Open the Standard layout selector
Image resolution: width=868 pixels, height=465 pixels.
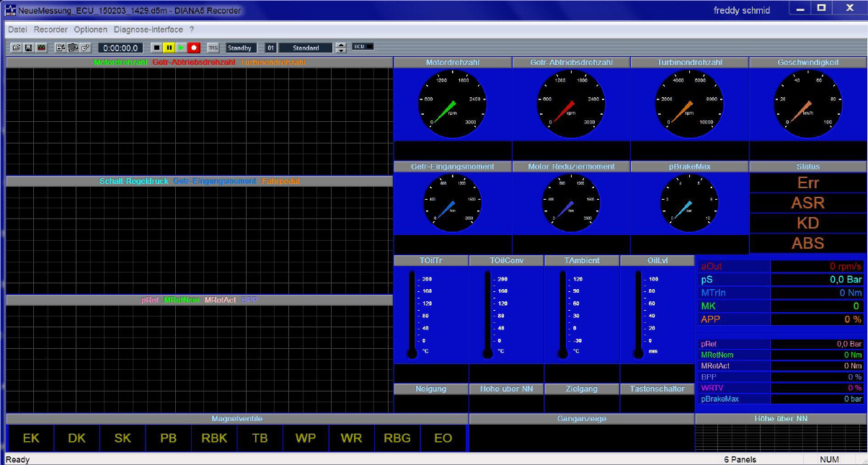pyautogui.click(x=306, y=48)
